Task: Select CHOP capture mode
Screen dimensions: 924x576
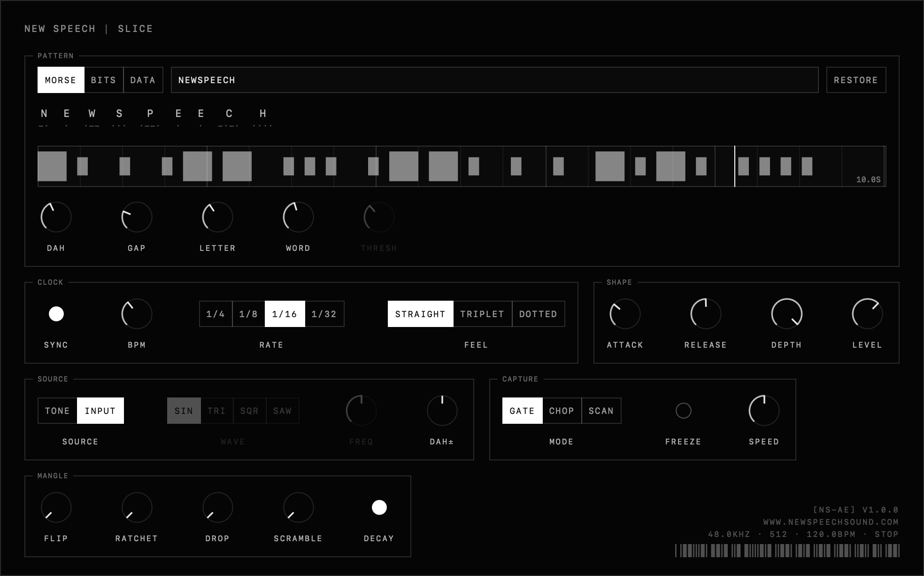Action: (562, 411)
